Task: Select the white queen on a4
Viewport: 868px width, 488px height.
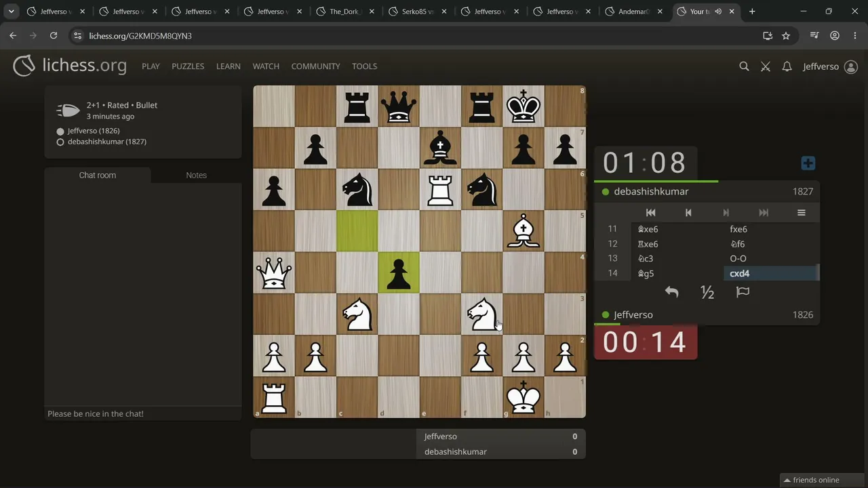Action: coord(274,272)
